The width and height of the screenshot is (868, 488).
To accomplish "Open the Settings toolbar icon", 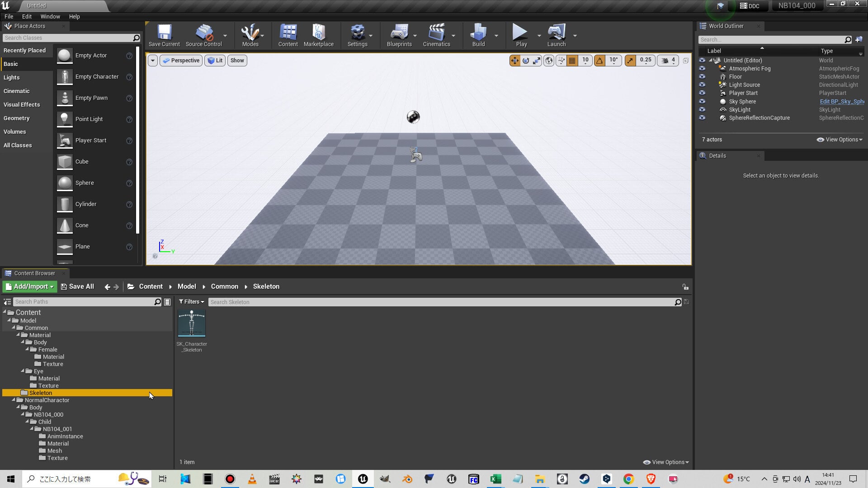I will (x=357, y=35).
